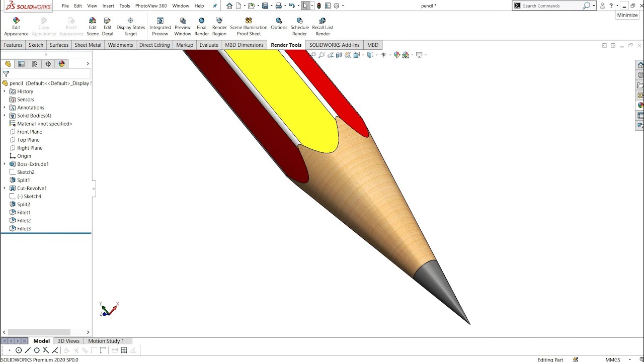Click the Rebuild traffic light icon
The height and width of the screenshot is (362, 644).
click(x=319, y=6)
